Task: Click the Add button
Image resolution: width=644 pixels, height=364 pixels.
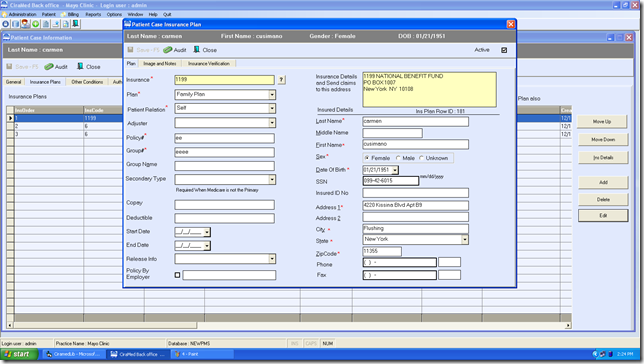Action: pos(603,182)
